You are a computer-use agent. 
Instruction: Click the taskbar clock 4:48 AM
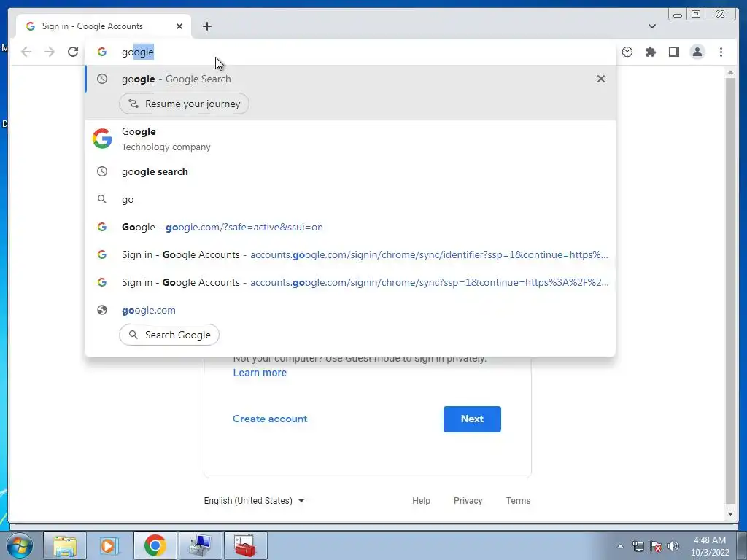(710, 546)
